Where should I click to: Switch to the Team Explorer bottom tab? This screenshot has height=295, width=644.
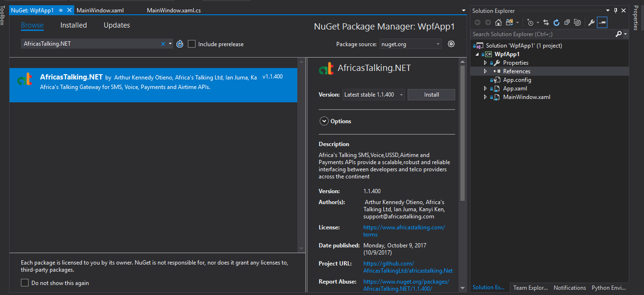coord(530,288)
